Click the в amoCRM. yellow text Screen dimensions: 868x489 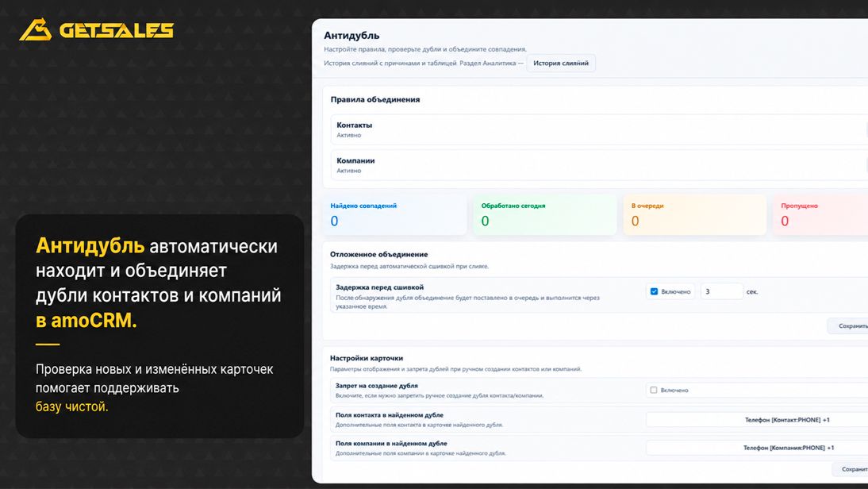tap(86, 320)
